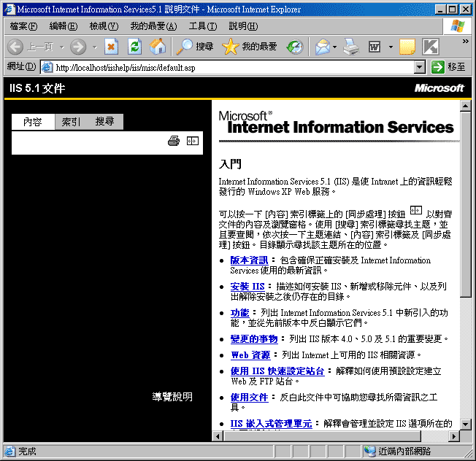Open the Search (搜尋) toolbar button
The height and width of the screenshot is (461, 476).
(195, 47)
